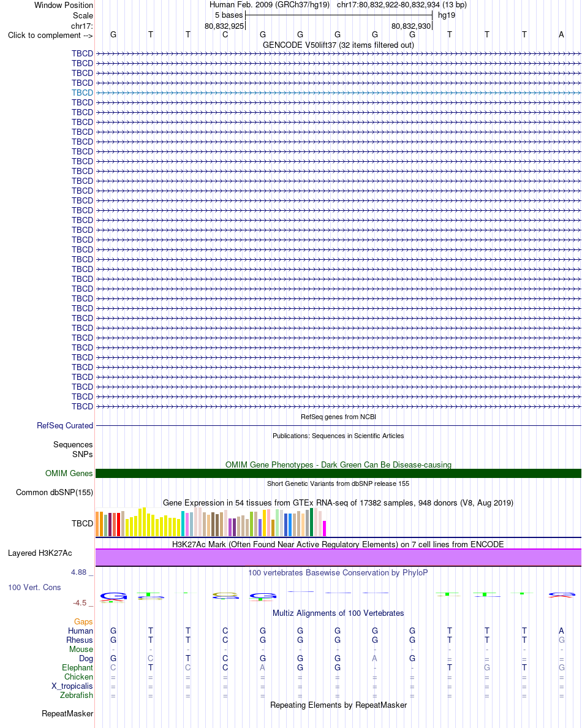Click 'Multiz Alignments of 100 Vertebrates' title
582x728 pixels.
[x=338, y=613]
